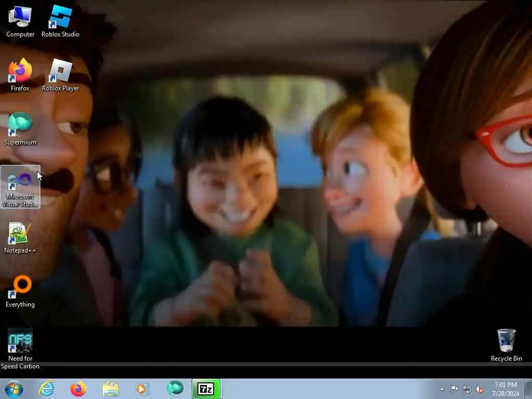This screenshot has width=532, height=399.
Task: Click the muted volume tray icon
Action: click(x=480, y=390)
